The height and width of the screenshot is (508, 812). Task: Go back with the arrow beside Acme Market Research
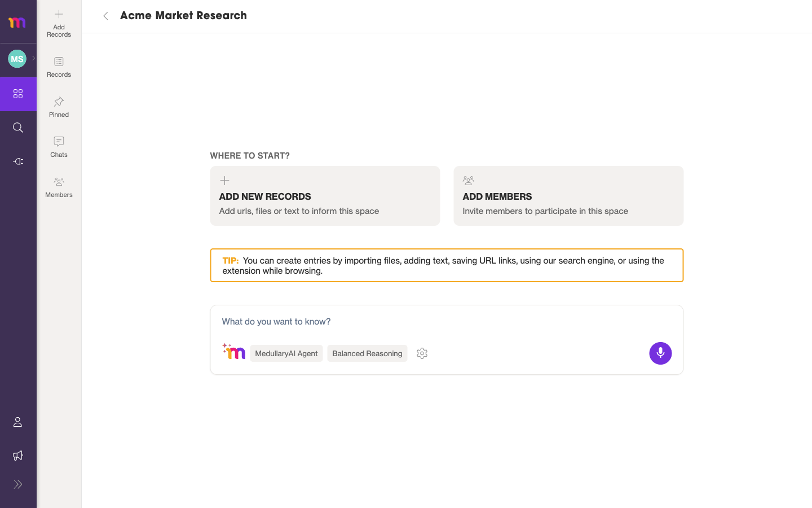105,16
